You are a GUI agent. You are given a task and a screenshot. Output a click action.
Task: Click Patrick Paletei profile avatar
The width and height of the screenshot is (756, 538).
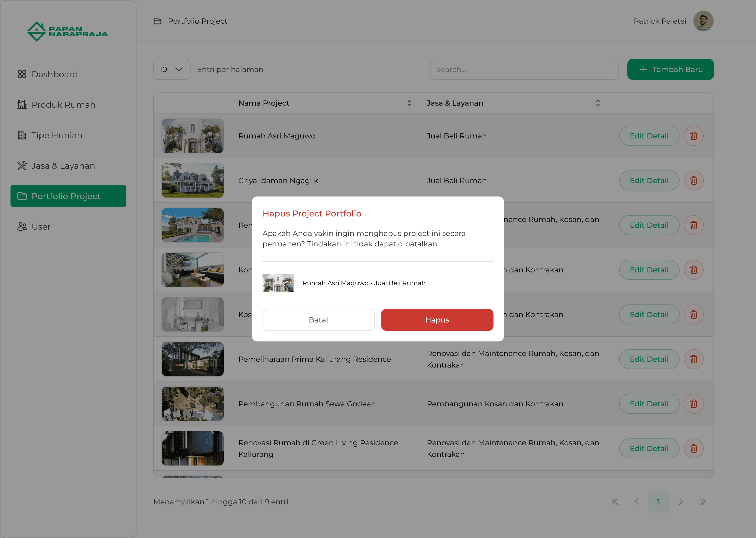pos(703,21)
